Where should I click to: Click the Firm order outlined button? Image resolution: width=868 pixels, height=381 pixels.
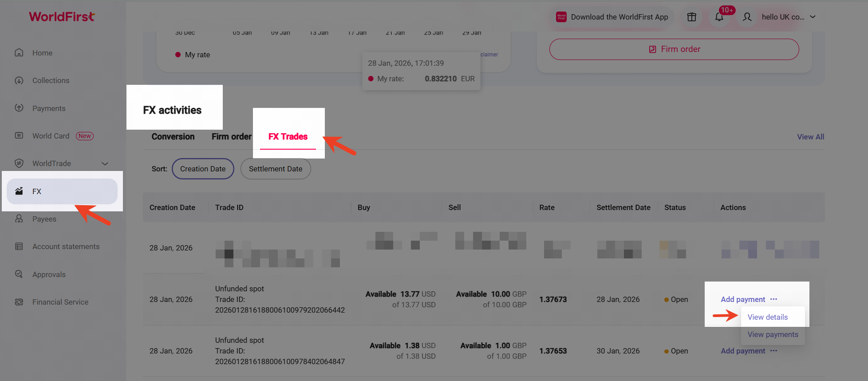674,49
